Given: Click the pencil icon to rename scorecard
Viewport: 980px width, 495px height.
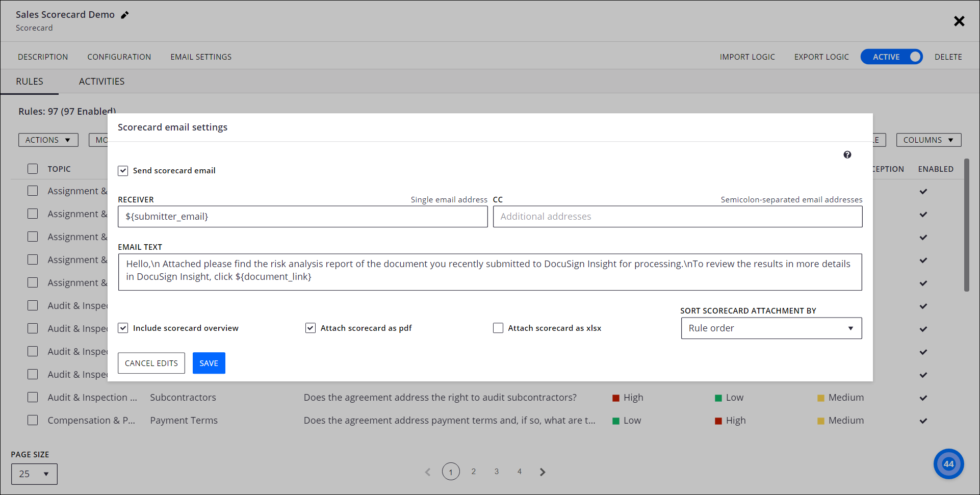Looking at the screenshot, I should (x=124, y=15).
